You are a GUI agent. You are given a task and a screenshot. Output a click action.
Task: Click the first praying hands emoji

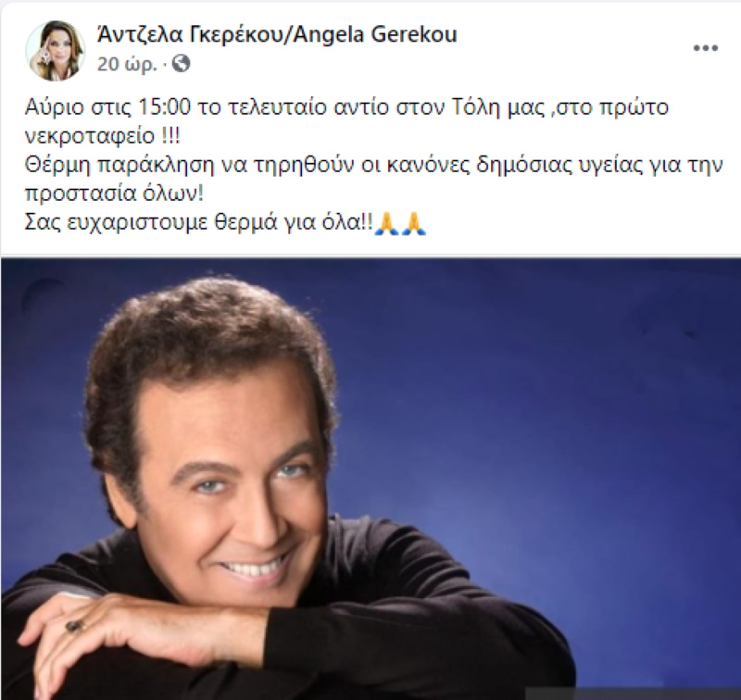386,224
